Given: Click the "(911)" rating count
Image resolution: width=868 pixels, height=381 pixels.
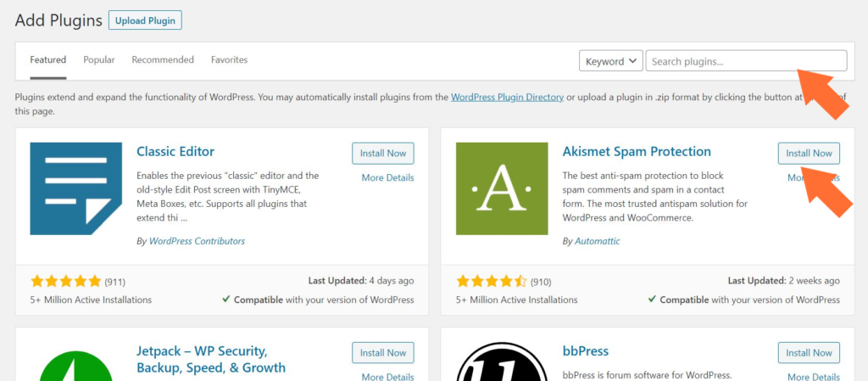Looking at the screenshot, I should [x=115, y=283].
